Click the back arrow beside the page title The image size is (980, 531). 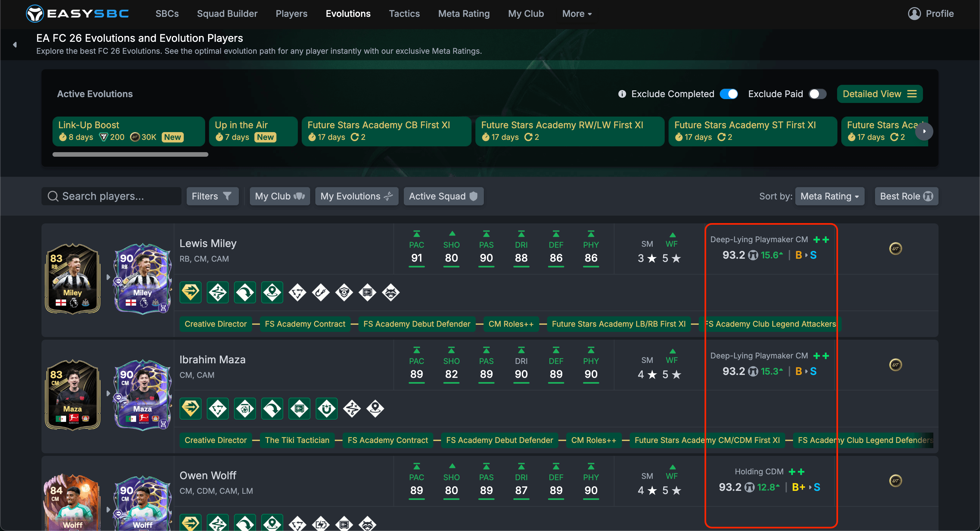tap(15, 45)
